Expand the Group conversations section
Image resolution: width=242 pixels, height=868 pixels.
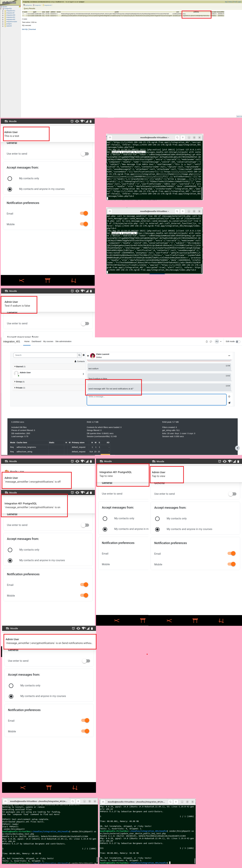tap(20, 382)
